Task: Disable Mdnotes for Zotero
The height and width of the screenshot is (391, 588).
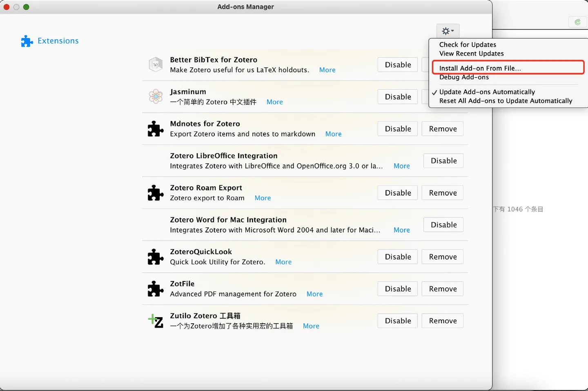Action: pos(398,129)
